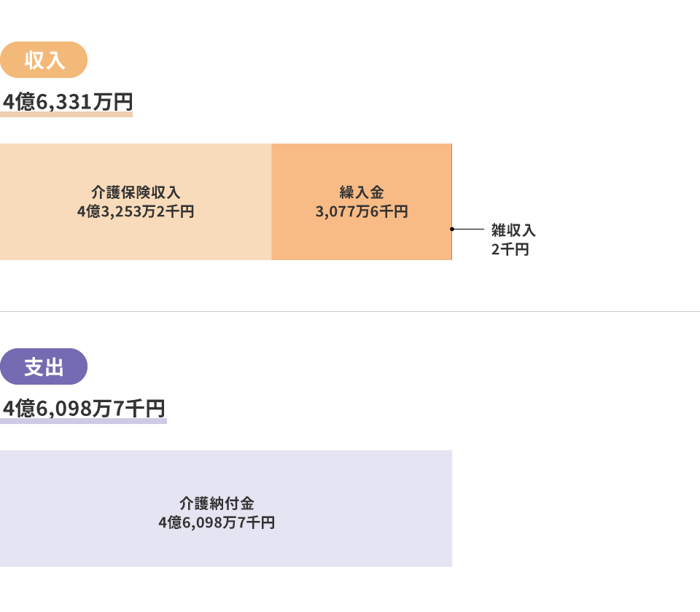Click the 2千円 amount text

point(510,249)
